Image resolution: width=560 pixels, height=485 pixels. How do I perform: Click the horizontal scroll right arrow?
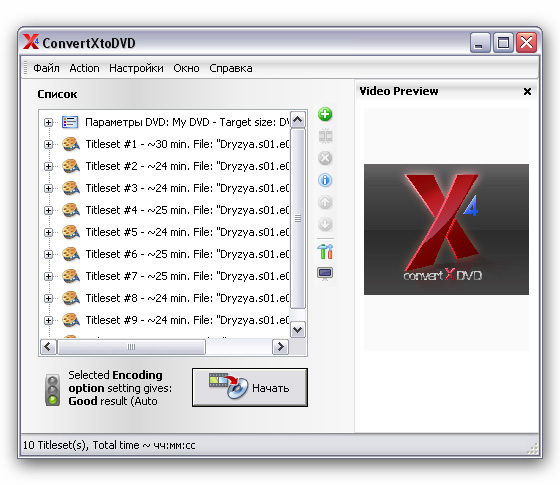tap(280, 346)
